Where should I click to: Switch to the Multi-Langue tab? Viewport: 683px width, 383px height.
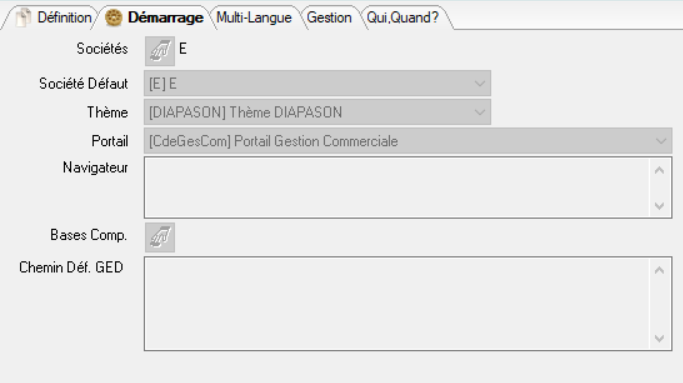click(254, 17)
